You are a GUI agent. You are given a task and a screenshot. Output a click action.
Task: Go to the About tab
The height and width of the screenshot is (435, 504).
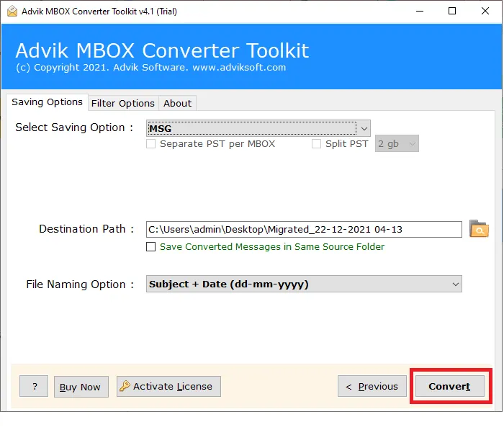pyautogui.click(x=177, y=103)
